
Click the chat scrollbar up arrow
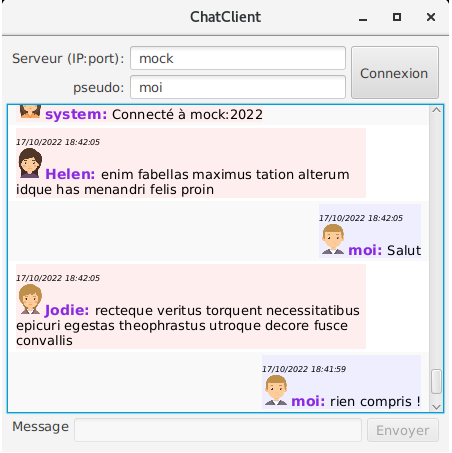436,110
